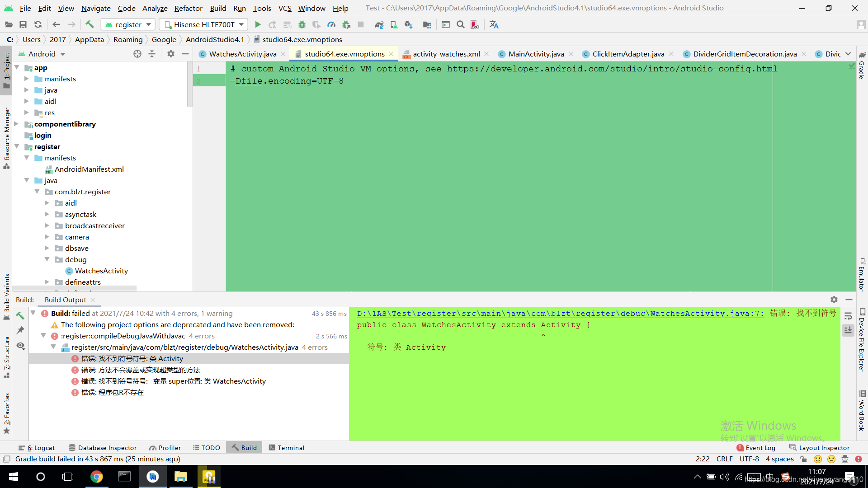Open the WatchesActivity.java:7 error link
868x488 pixels.
pyautogui.click(x=561, y=313)
